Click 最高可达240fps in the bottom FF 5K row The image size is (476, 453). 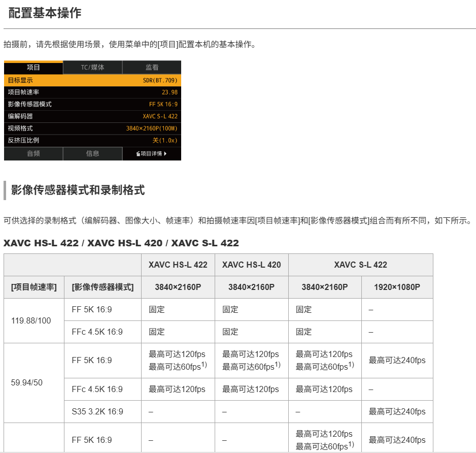pos(397,440)
